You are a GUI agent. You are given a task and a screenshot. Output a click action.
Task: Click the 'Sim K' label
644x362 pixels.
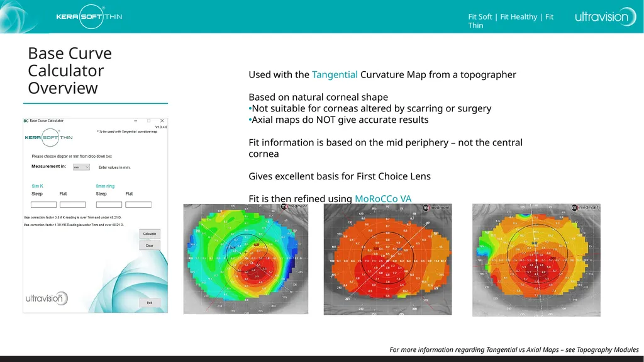pos(37,186)
